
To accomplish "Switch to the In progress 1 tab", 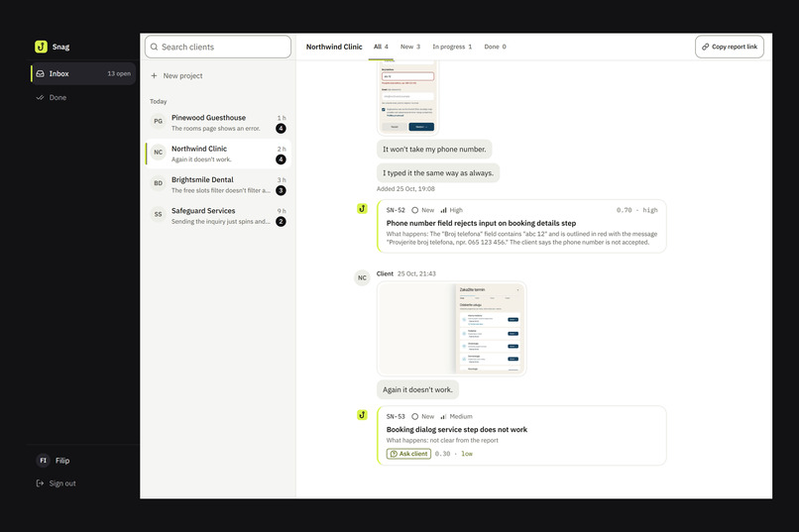I will click(x=452, y=47).
